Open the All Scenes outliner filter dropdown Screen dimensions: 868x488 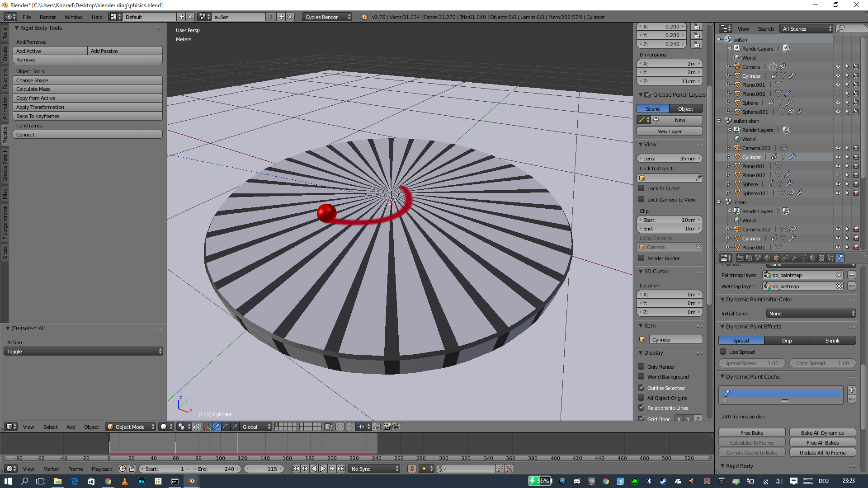[x=806, y=28]
